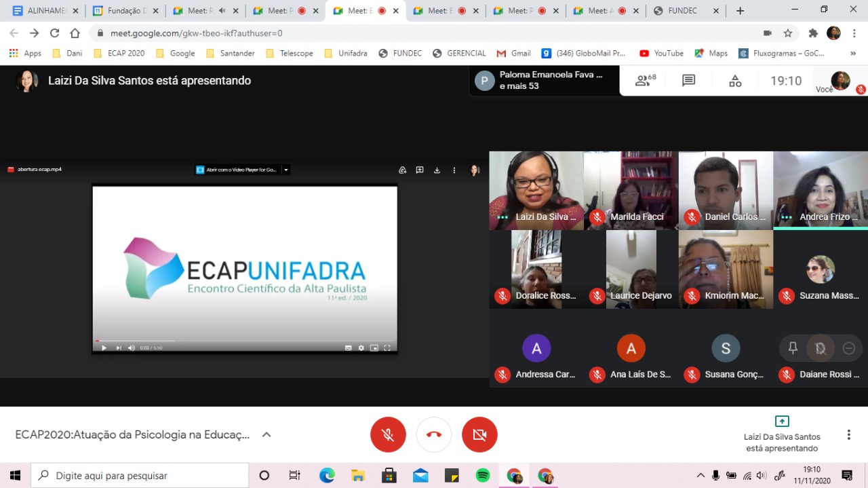The image size is (868, 488).
Task: Close the Fundação browser tab
Action: [155, 11]
